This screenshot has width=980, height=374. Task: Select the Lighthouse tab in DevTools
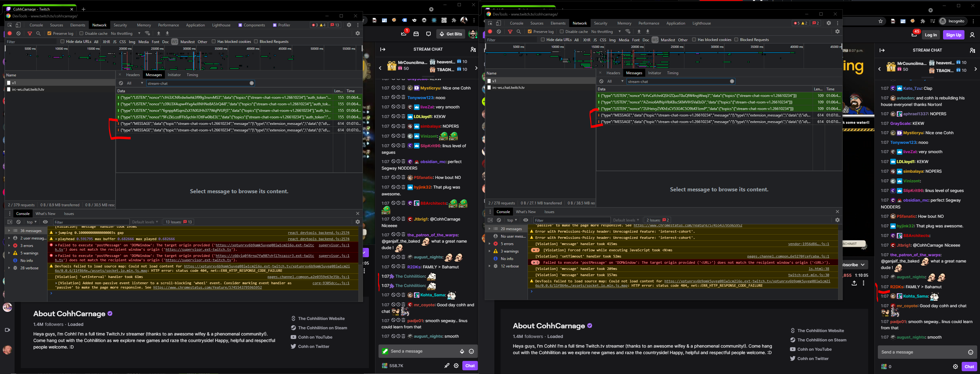221,25
